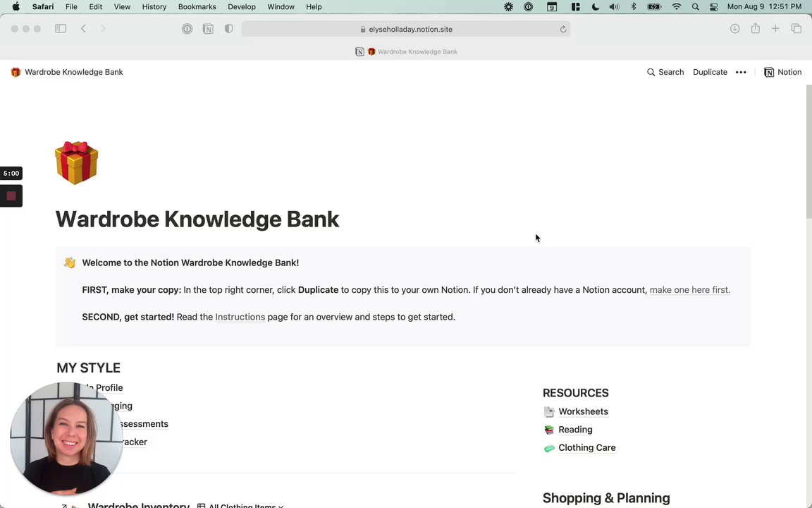Click the gift box page icon
The height and width of the screenshot is (508, 812).
point(77,162)
